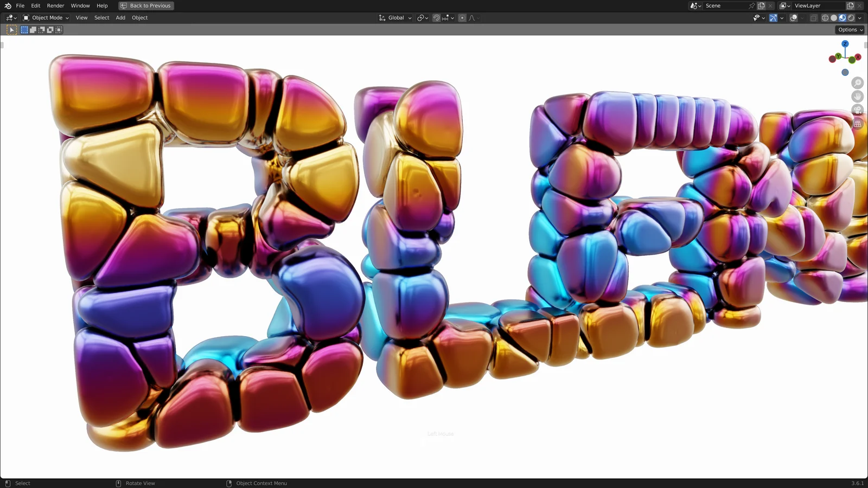
Task: Click the move view hand icon
Action: point(857,96)
